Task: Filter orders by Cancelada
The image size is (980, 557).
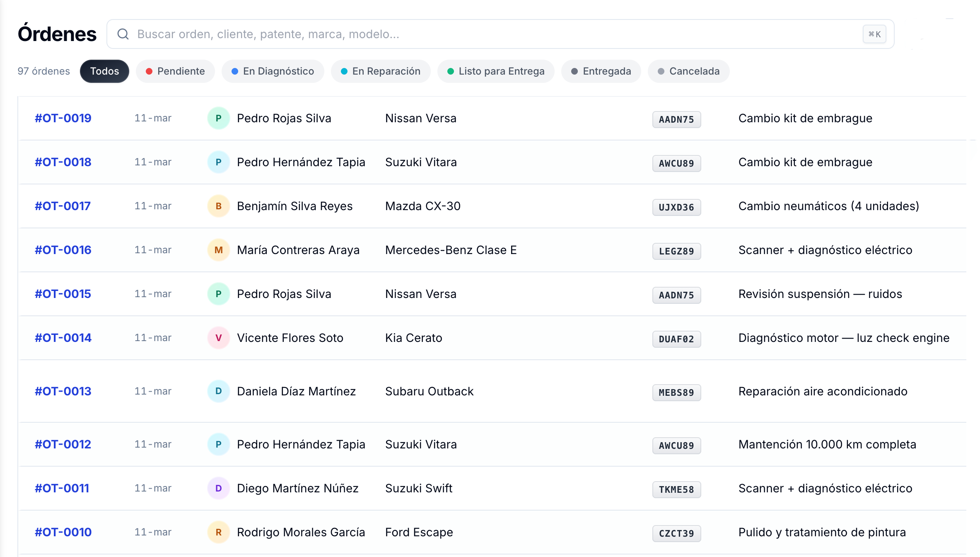Action: 688,71
